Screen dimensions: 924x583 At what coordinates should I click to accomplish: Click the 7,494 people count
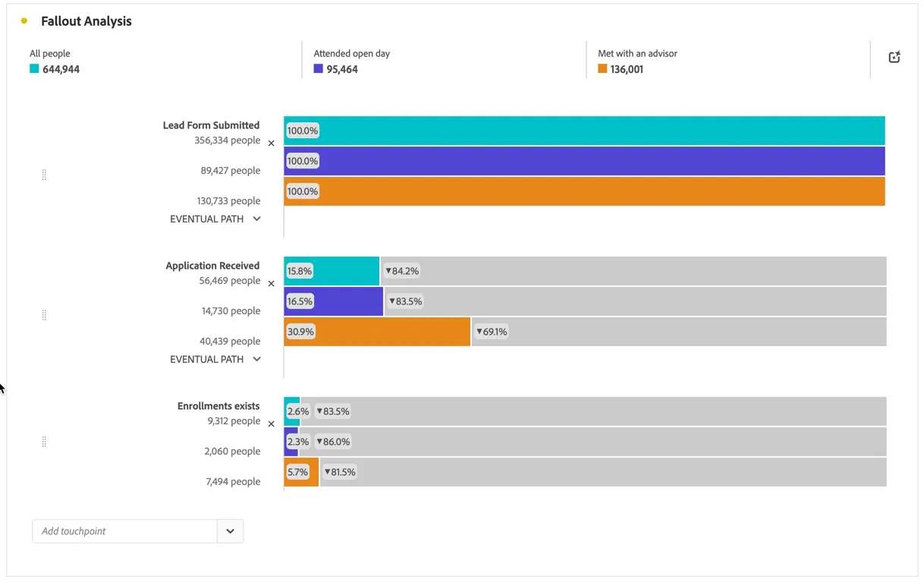[x=233, y=481]
